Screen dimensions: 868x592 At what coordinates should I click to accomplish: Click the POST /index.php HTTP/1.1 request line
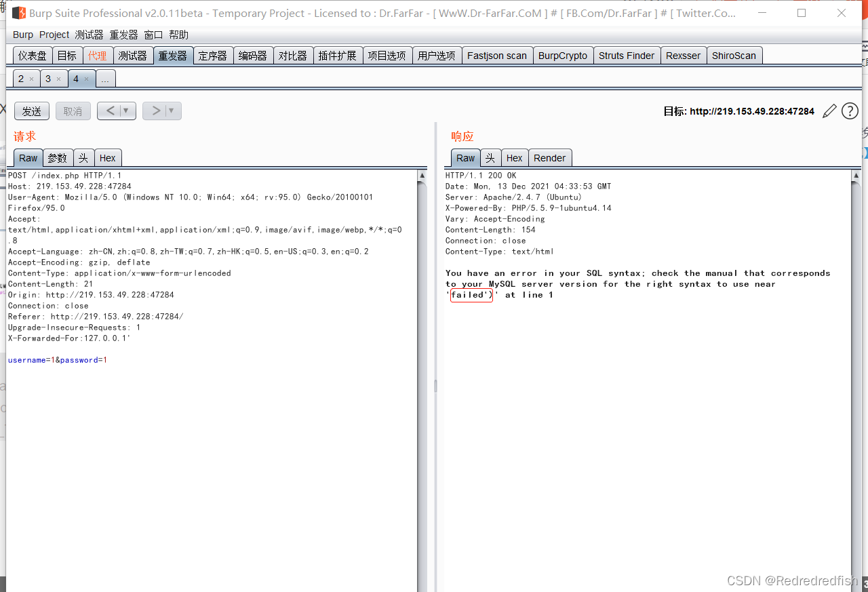tap(64, 176)
